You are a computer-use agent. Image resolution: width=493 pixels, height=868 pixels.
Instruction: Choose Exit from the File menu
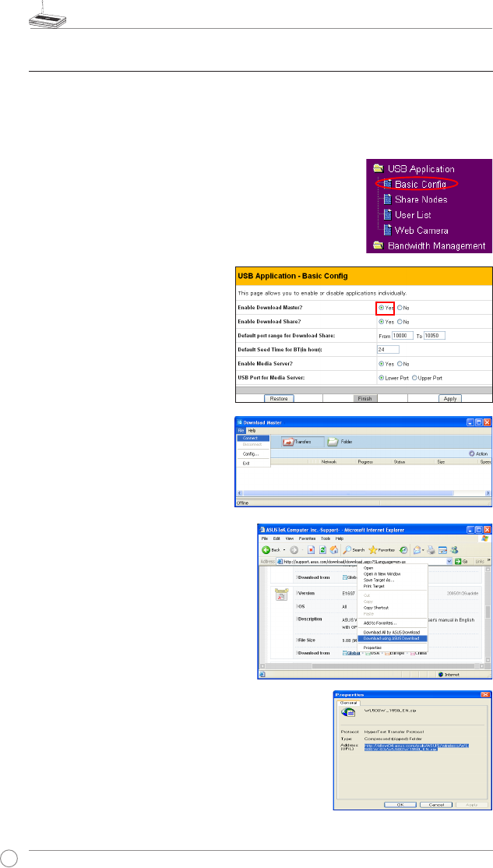click(253, 463)
